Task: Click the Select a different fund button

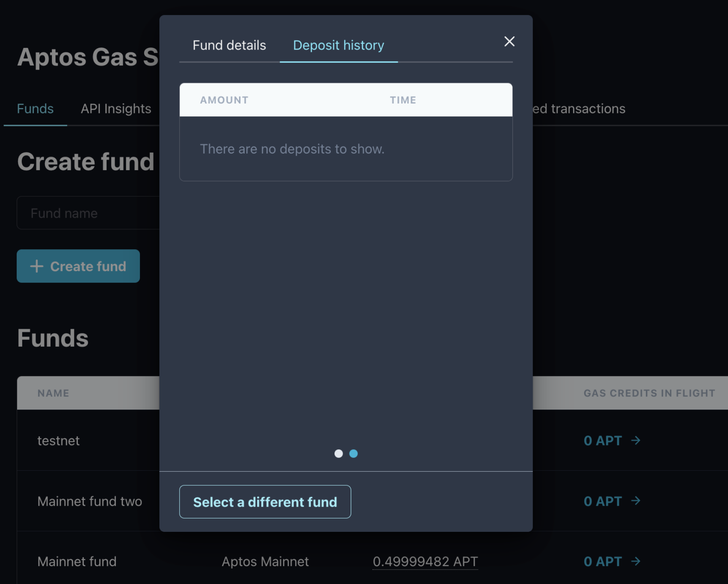Action: coord(265,501)
